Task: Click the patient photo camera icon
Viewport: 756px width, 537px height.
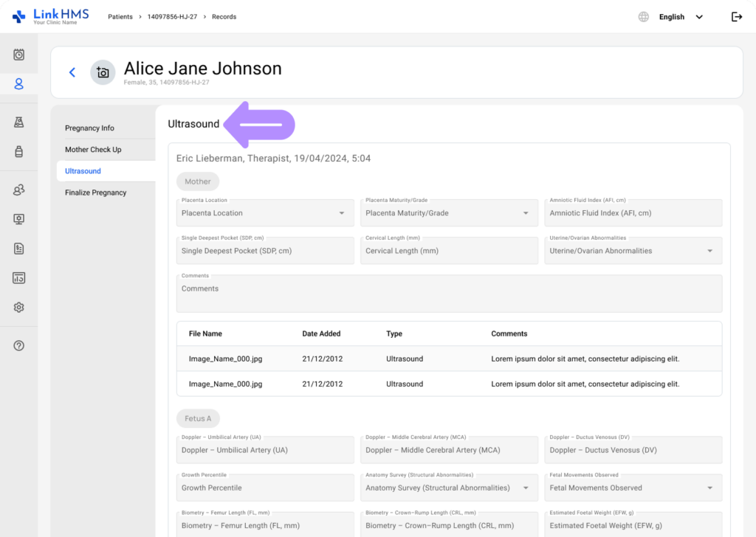Action: (x=103, y=72)
